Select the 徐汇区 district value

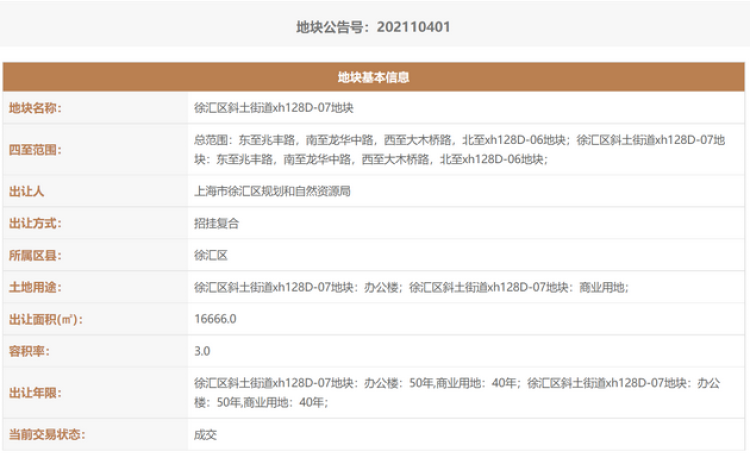tap(211, 255)
